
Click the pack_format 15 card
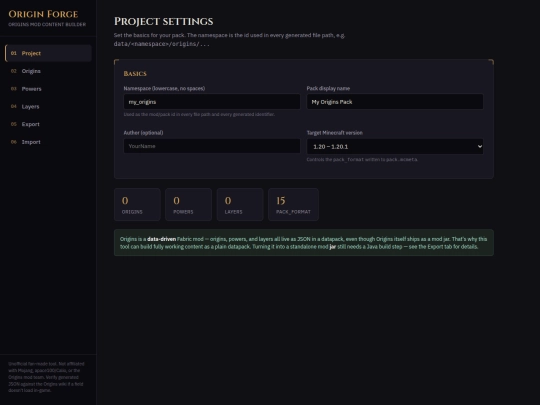tap(293, 205)
